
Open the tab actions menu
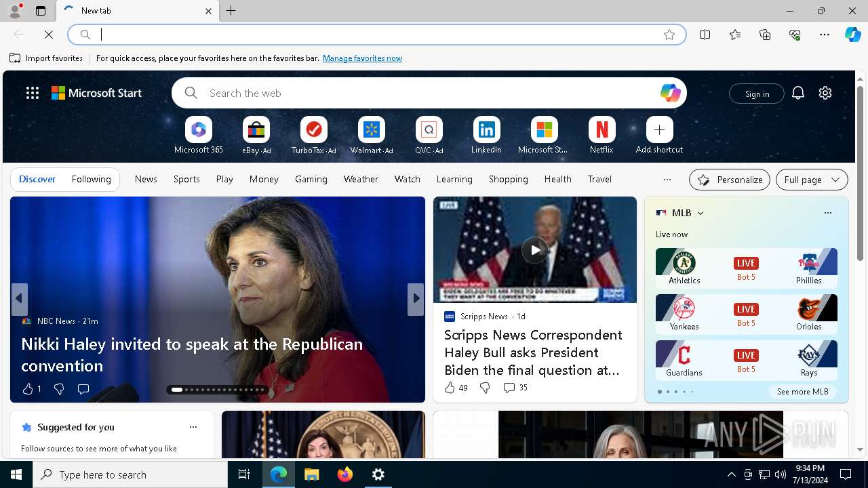point(41,11)
